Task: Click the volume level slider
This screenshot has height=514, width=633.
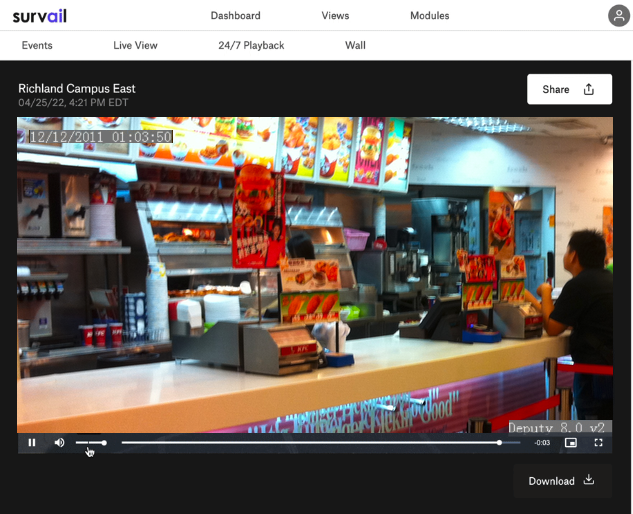Action: coord(90,443)
